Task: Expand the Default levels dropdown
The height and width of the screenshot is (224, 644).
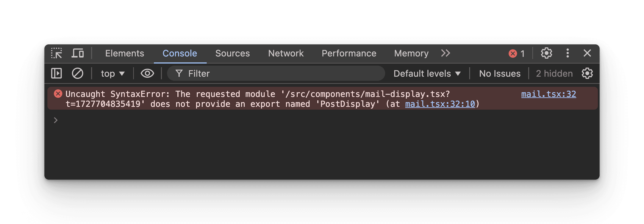Action: (427, 74)
